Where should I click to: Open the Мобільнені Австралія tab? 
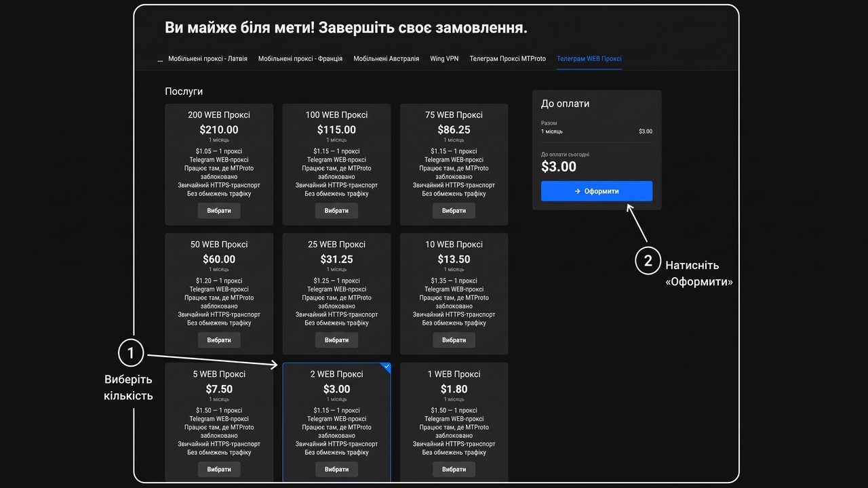(387, 59)
